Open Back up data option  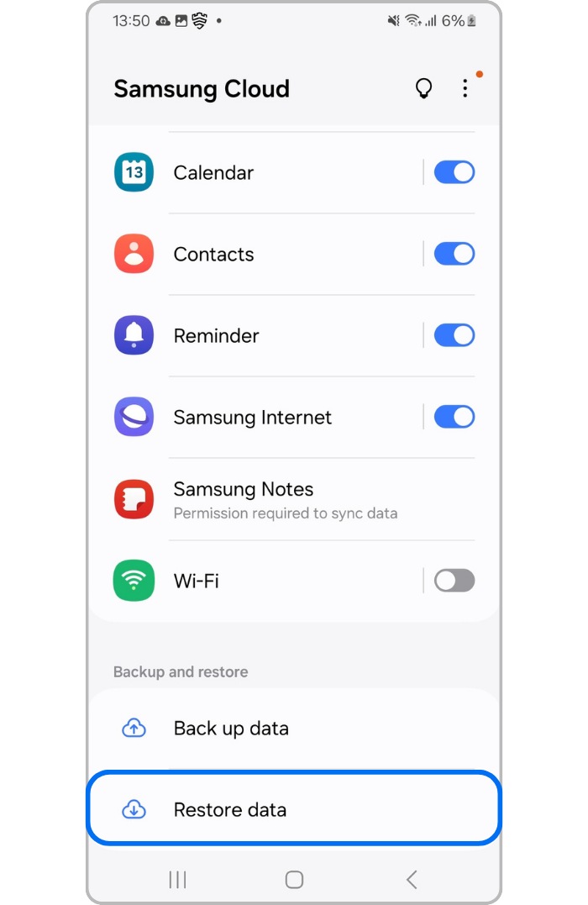pos(294,729)
